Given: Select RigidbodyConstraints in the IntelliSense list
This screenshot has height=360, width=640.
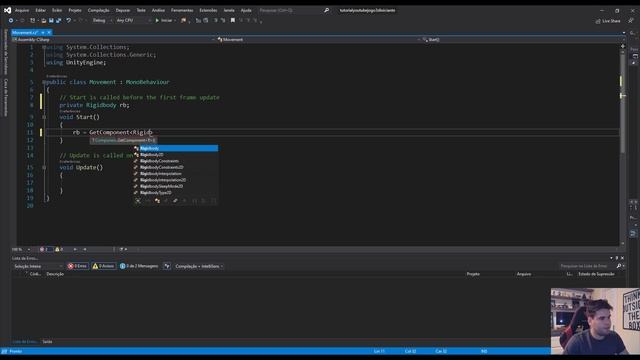Looking at the screenshot, I should (x=176, y=161).
